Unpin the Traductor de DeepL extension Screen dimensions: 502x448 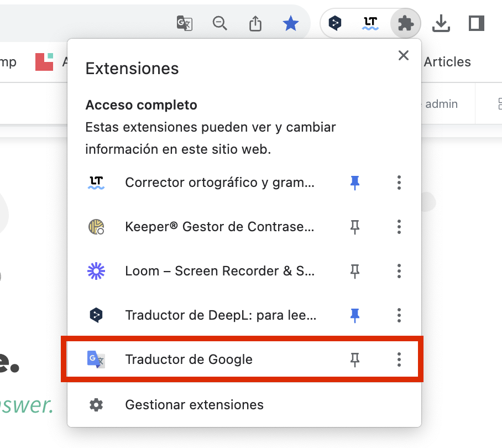point(355,315)
